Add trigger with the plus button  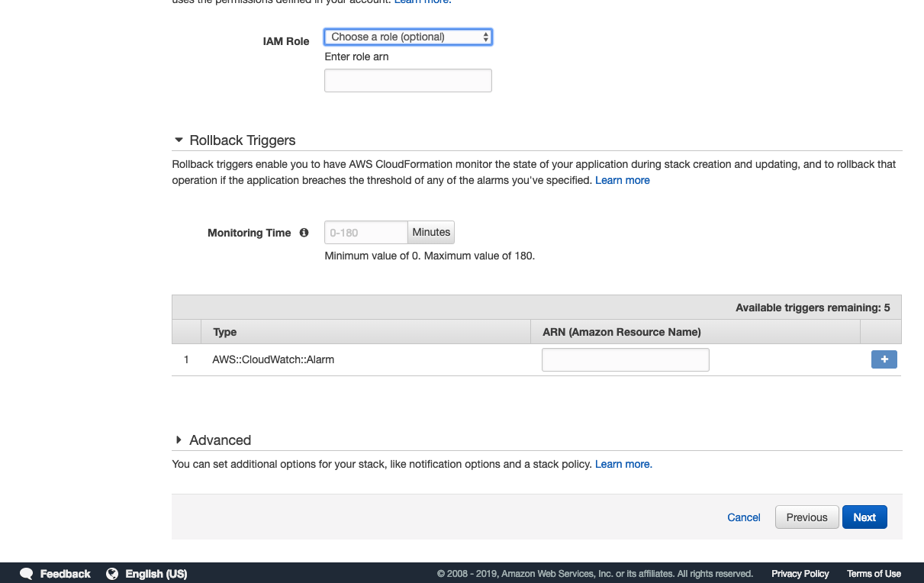click(884, 359)
